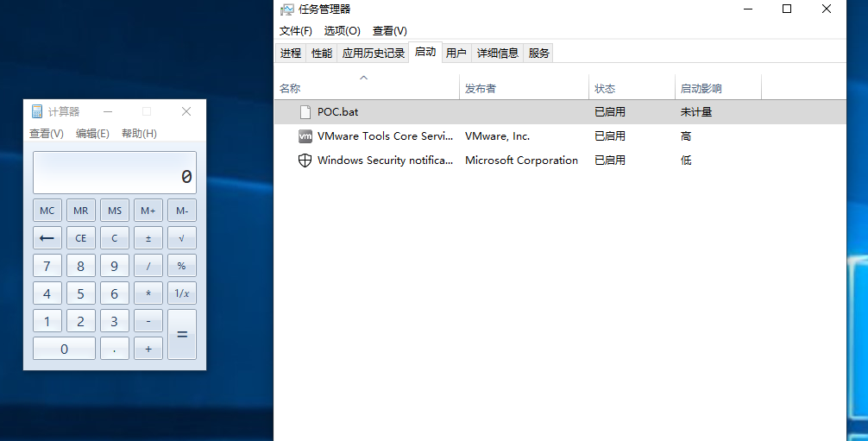
Task: Click the Calculator title bar icon
Action: (x=37, y=111)
